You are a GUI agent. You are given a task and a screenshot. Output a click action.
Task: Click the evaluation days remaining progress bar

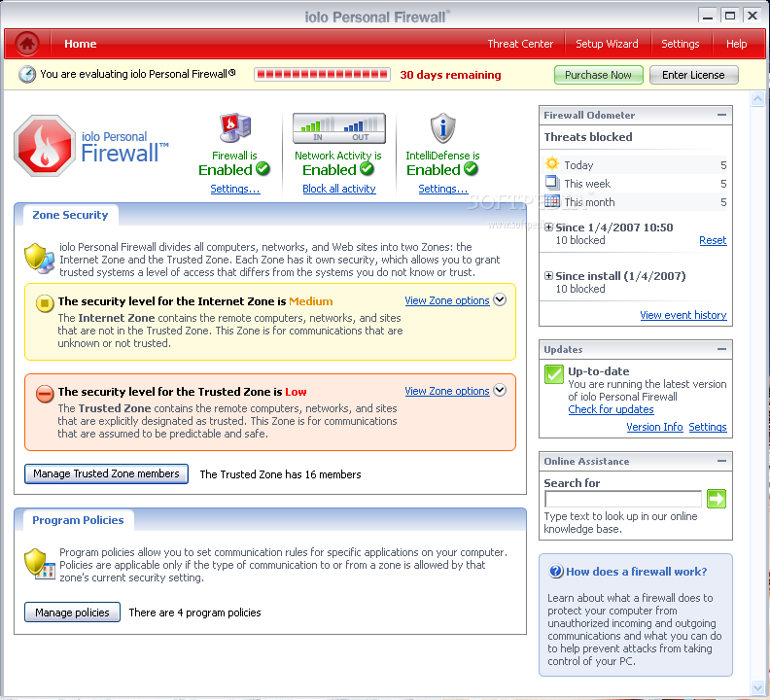(322, 75)
